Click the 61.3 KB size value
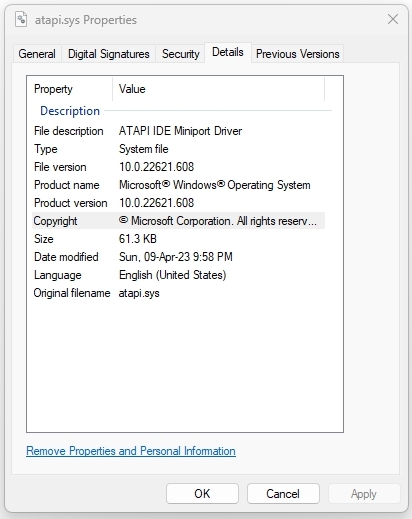 click(138, 239)
